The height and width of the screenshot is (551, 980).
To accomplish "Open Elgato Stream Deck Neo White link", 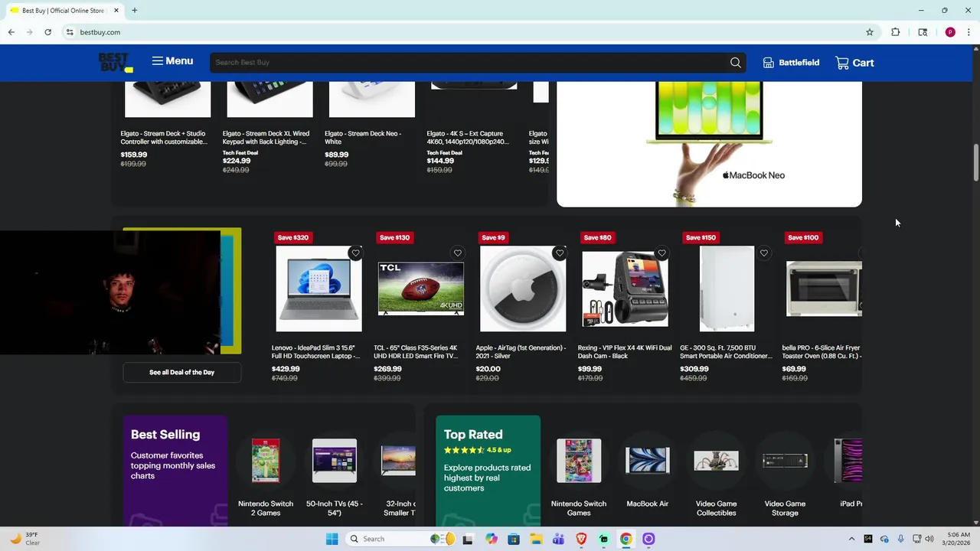I will [363, 138].
